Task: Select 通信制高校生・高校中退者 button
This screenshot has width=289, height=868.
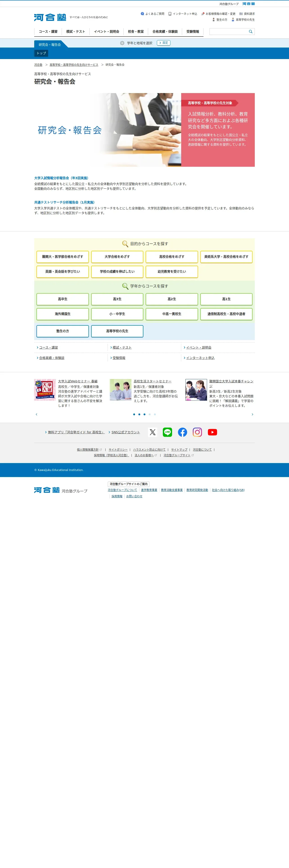Action: [x=226, y=314]
